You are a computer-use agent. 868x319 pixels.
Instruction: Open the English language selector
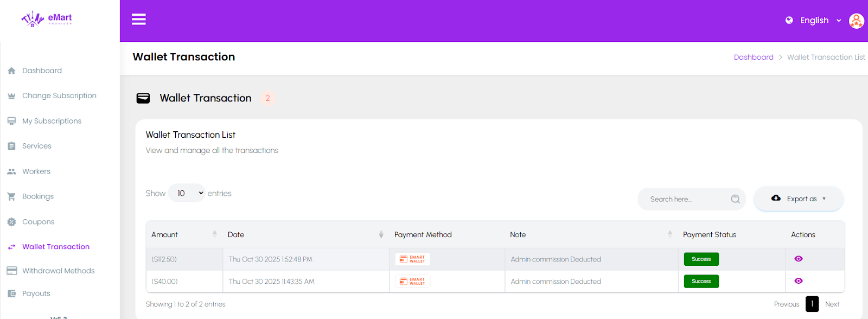coord(820,21)
